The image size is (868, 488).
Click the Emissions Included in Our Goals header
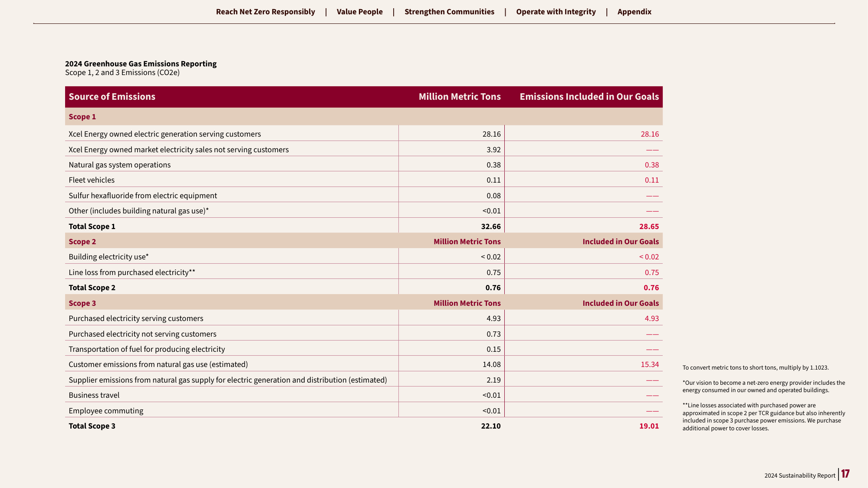coord(589,97)
